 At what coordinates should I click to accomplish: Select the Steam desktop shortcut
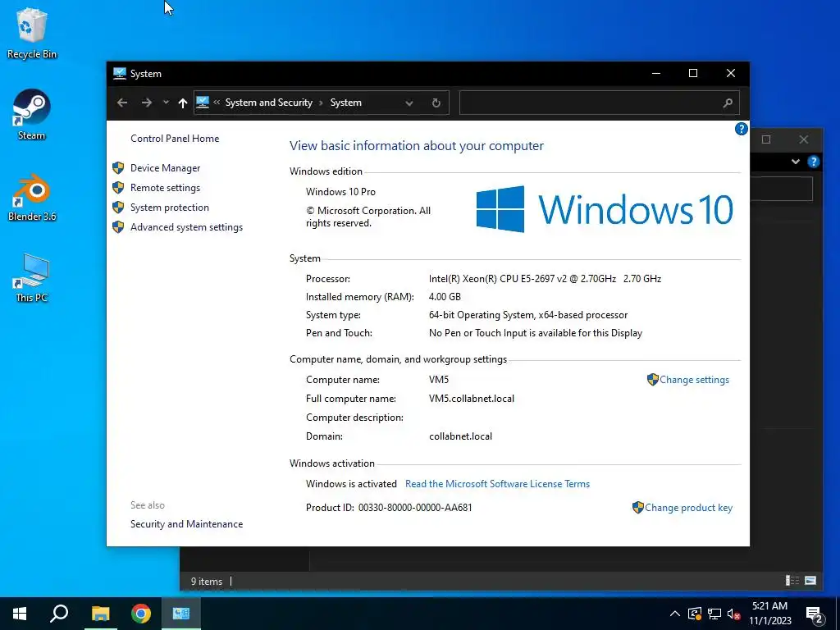pyautogui.click(x=32, y=115)
